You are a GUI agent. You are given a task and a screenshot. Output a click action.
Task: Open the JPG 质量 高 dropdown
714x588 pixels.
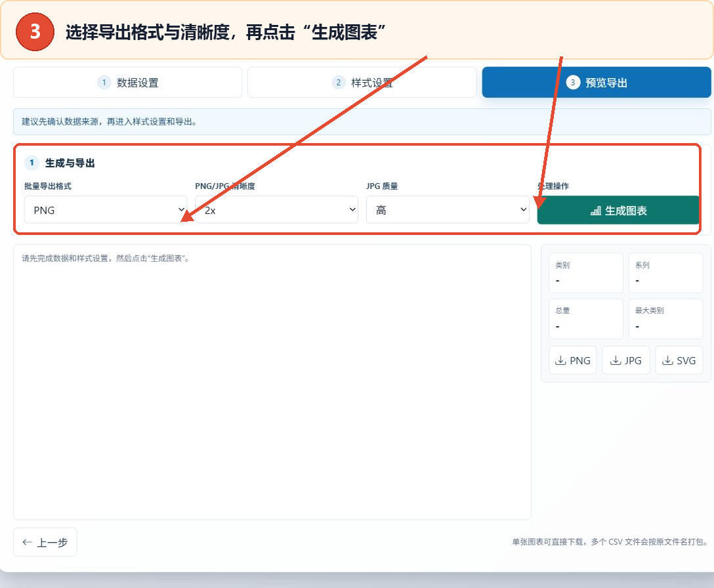(x=448, y=210)
